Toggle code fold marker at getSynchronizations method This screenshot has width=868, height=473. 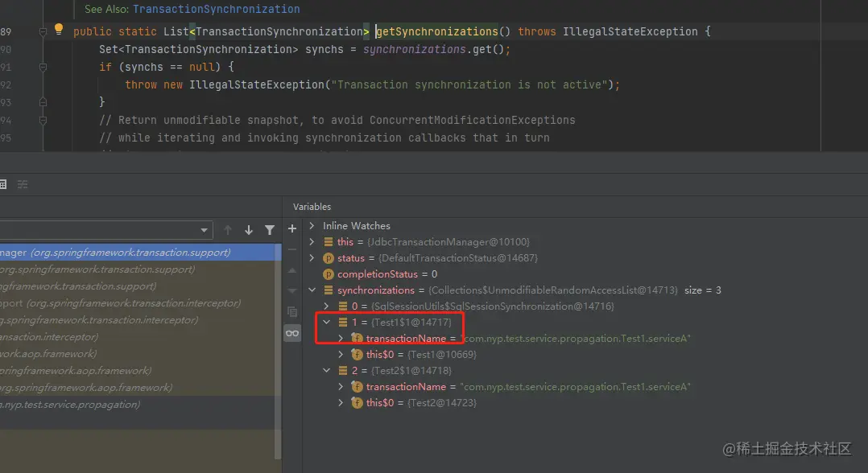point(43,32)
